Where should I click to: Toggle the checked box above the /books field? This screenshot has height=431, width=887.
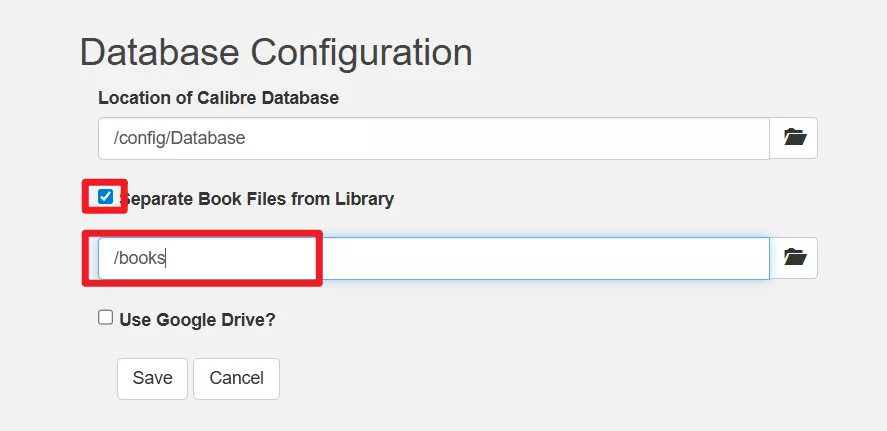[106, 197]
